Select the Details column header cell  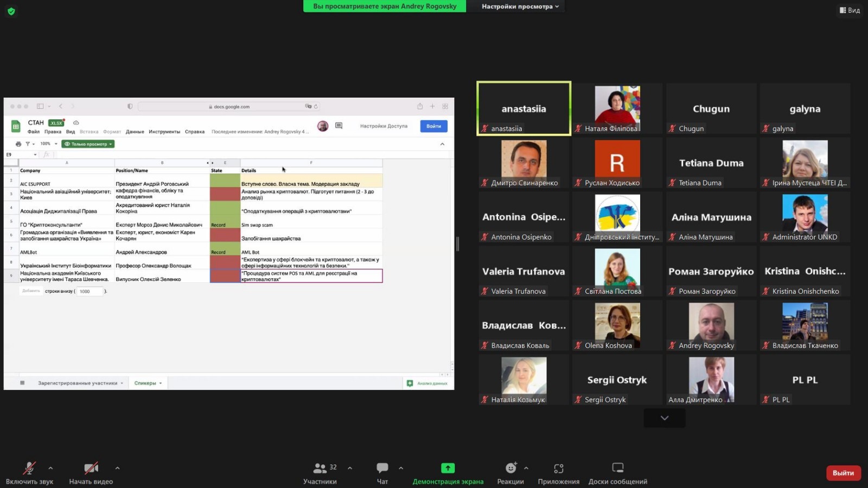point(311,170)
